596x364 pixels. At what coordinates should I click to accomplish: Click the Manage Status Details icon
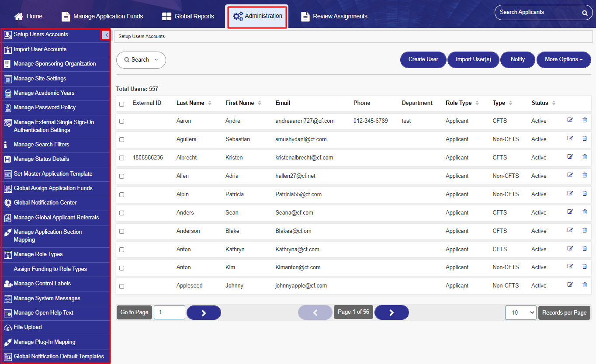[7, 159]
